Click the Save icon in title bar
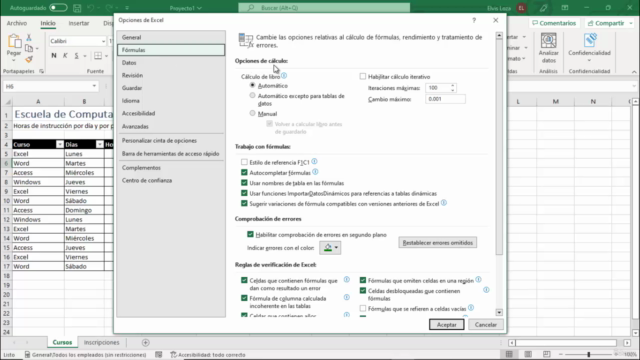 click(x=77, y=8)
